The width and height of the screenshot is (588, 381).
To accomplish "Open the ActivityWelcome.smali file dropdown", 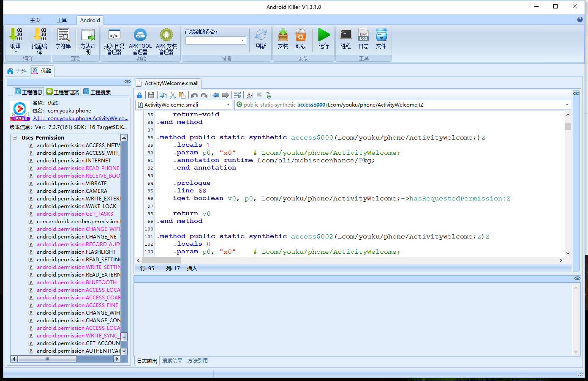I will pyautogui.click(x=229, y=105).
